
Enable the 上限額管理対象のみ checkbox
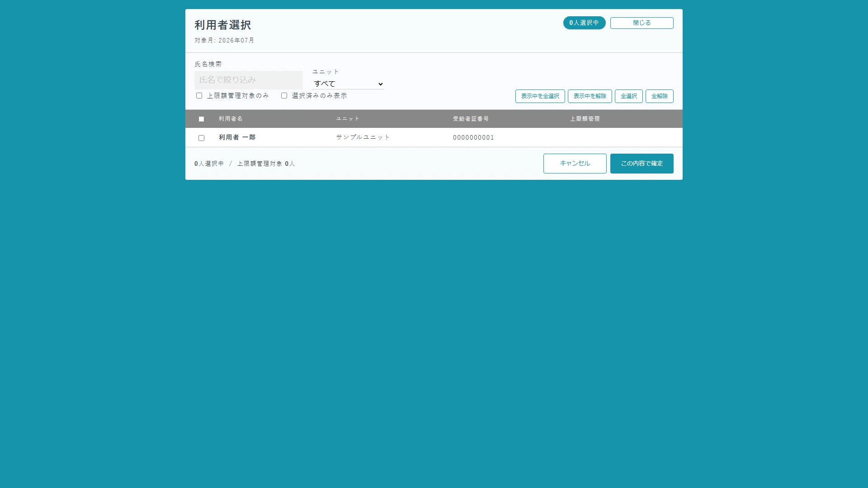(x=199, y=96)
